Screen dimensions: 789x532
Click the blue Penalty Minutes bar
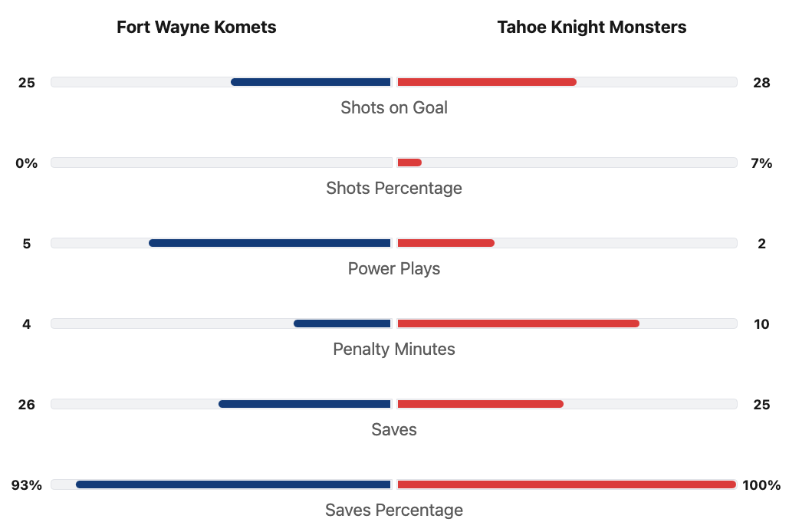(342, 323)
